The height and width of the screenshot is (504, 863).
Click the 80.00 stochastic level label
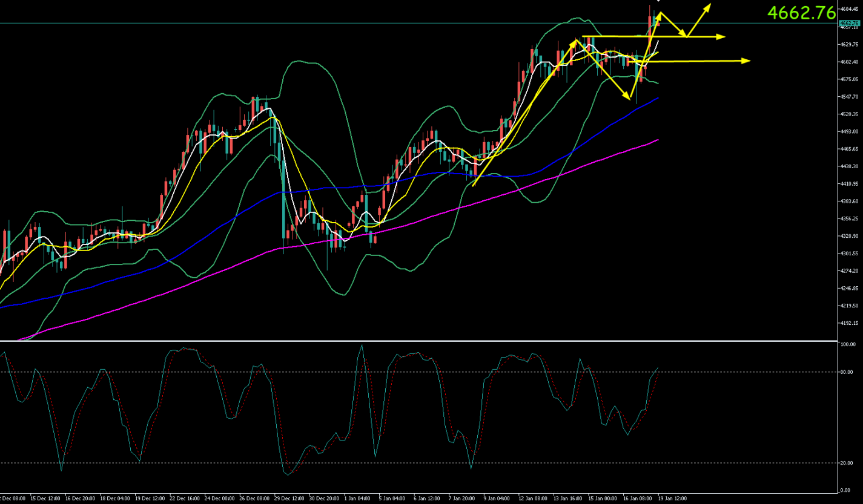click(x=847, y=372)
